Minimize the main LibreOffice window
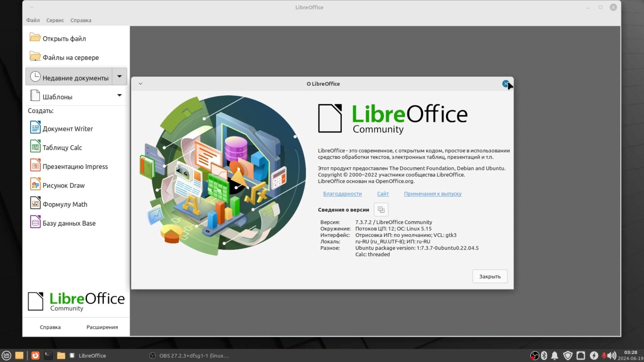The height and width of the screenshot is (362, 644). (x=588, y=7)
